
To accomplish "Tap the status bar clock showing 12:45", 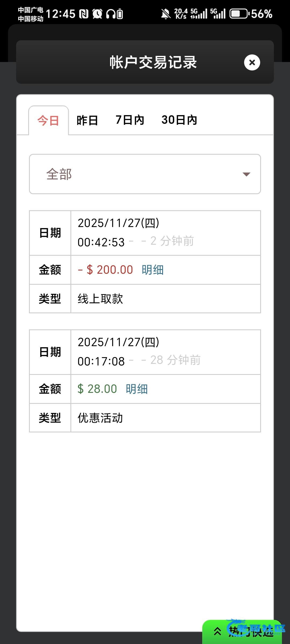I will (x=61, y=14).
